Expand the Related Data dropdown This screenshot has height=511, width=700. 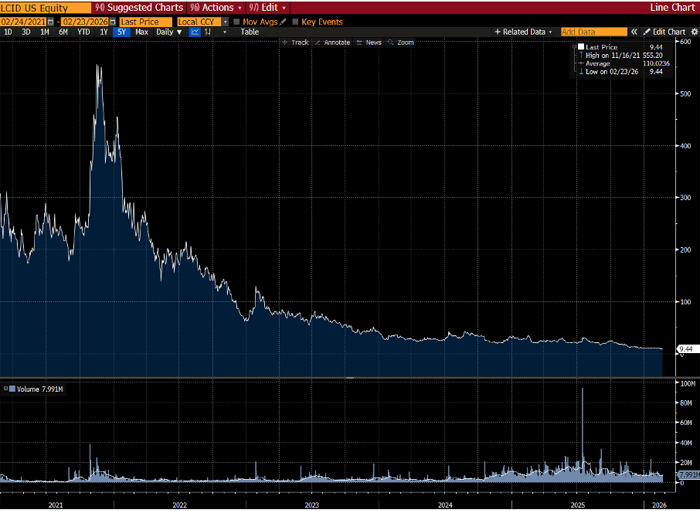pos(524,32)
